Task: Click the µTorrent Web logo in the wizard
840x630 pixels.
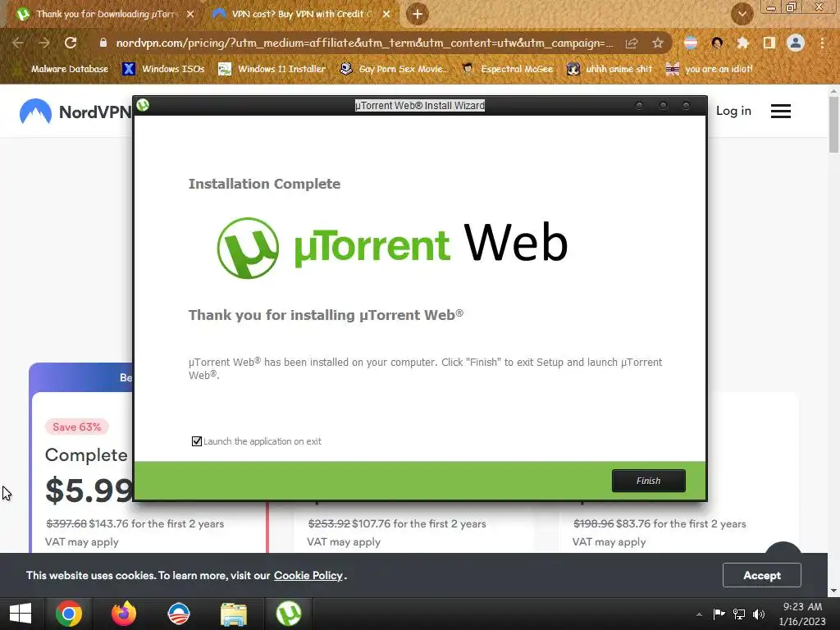Action: click(391, 248)
